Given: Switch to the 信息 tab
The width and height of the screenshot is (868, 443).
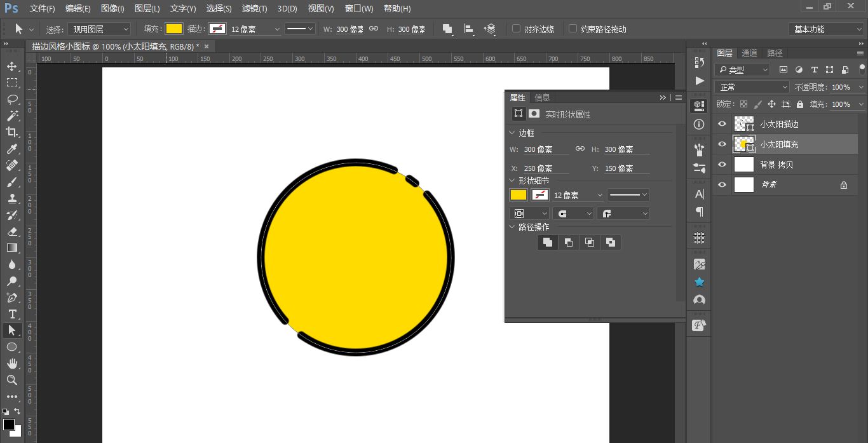Looking at the screenshot, I should [542, 97].
